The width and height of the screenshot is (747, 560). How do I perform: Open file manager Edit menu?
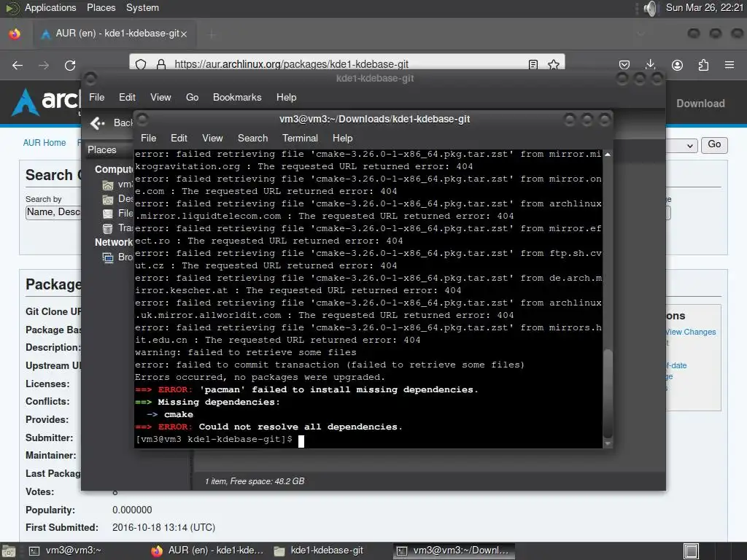pyautogui.click(x=127, y=97)
